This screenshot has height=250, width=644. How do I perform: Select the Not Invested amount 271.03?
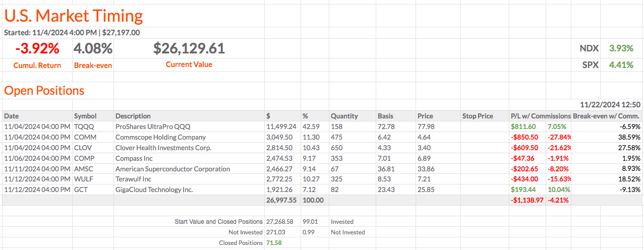275,232
